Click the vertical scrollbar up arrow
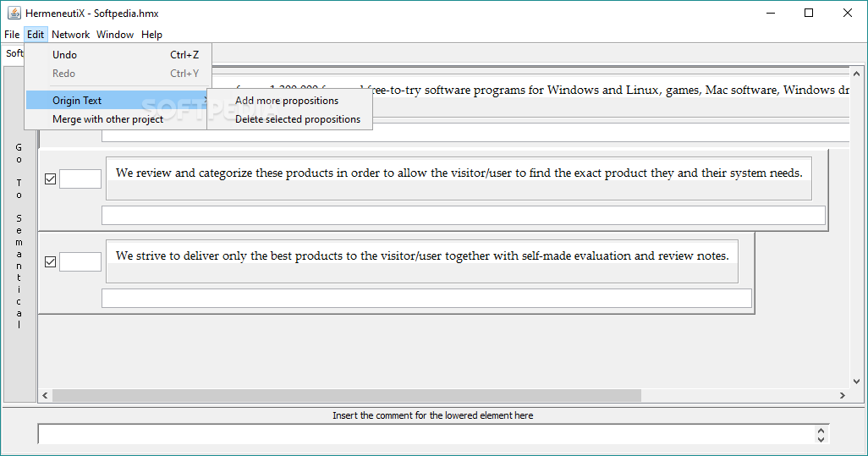This screenshot has width=868, height=456. [856, 73]
